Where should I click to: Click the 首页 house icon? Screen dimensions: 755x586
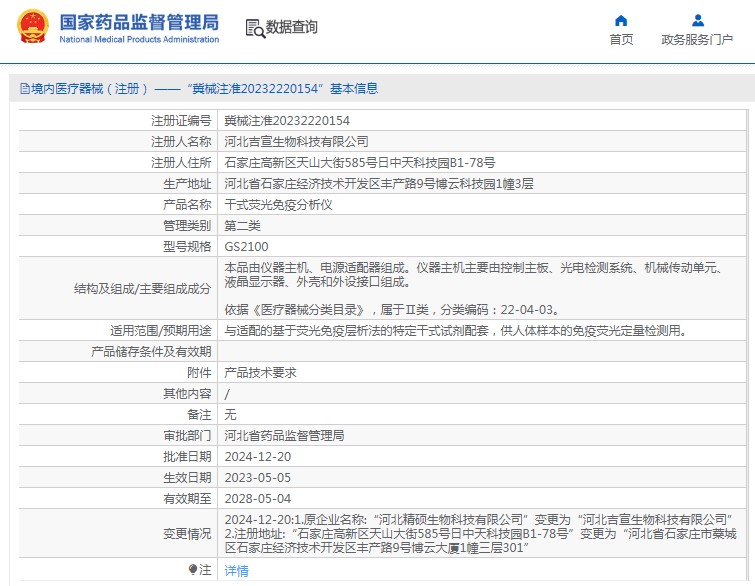click(x=621, y=20)
